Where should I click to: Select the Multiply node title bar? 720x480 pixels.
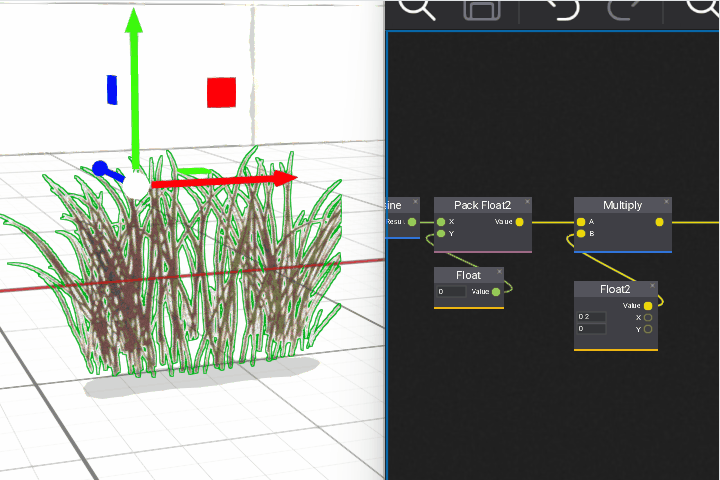(x=620, y=205)
